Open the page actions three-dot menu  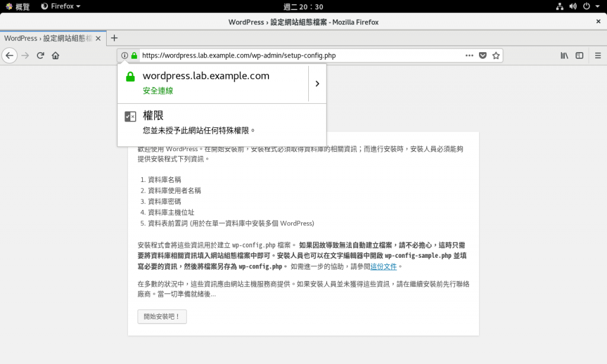point(469,55)
